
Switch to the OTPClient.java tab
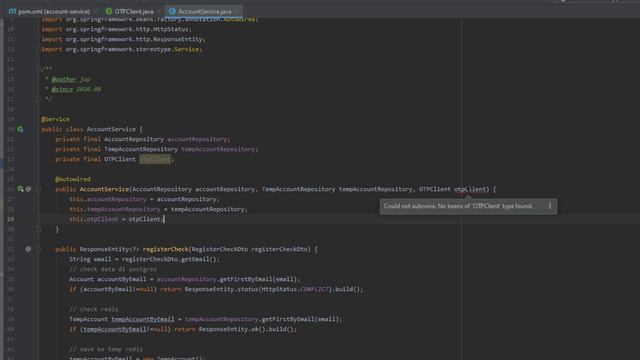(133, 11)
